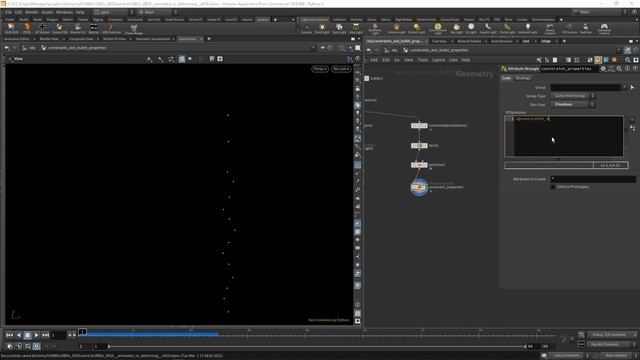
Task: Open the Group Type dropdown
Action: (x=573, y=96)
